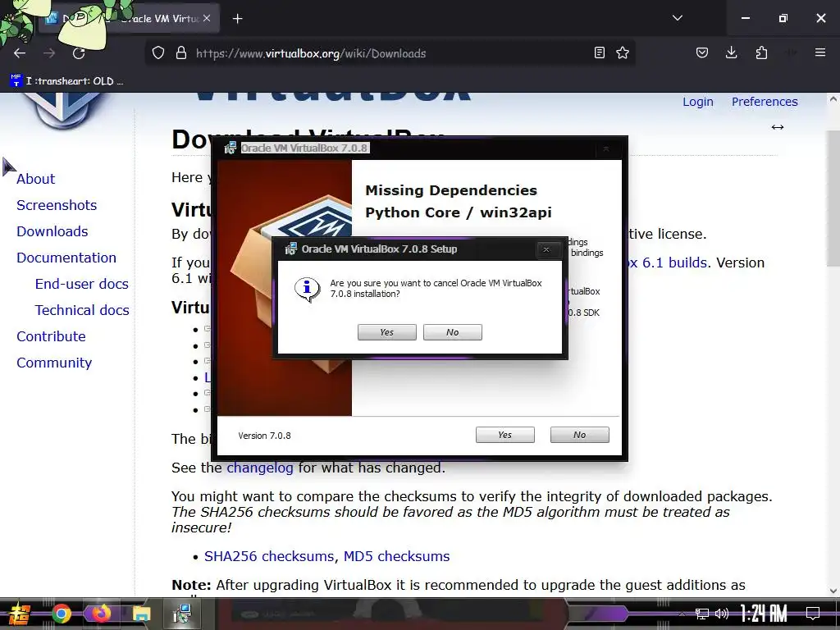Open Save to Pocket icon
840x630 pixels.
702,52
